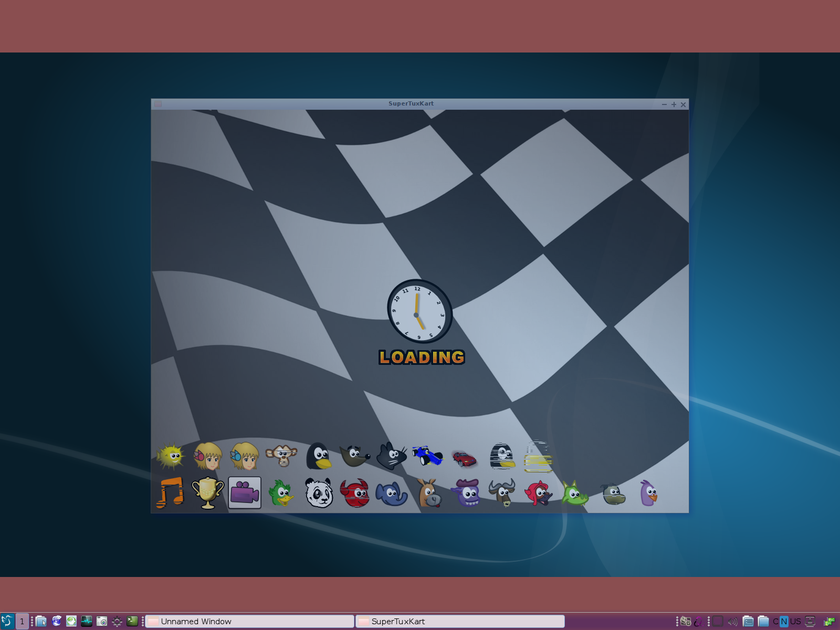
Task: Select the gold trophy cup icon
Action: click(208, 493)
